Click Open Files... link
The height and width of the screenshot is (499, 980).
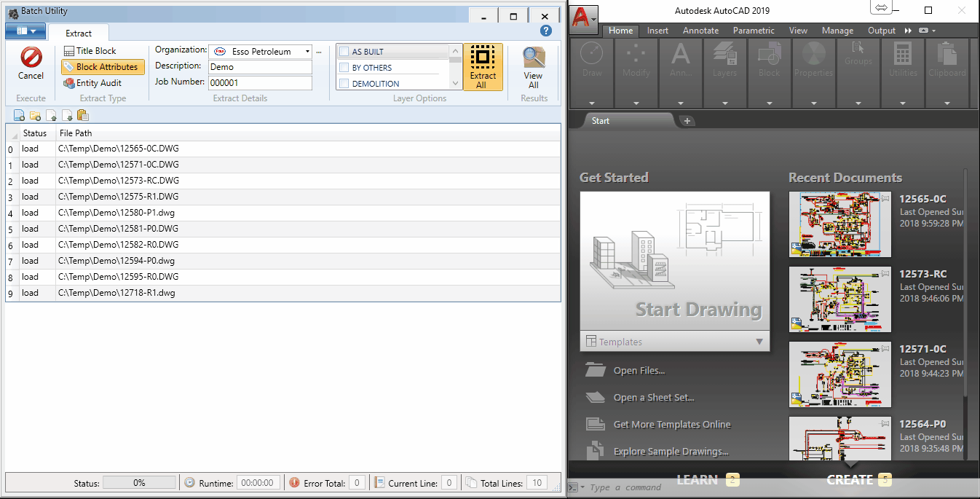639,371
